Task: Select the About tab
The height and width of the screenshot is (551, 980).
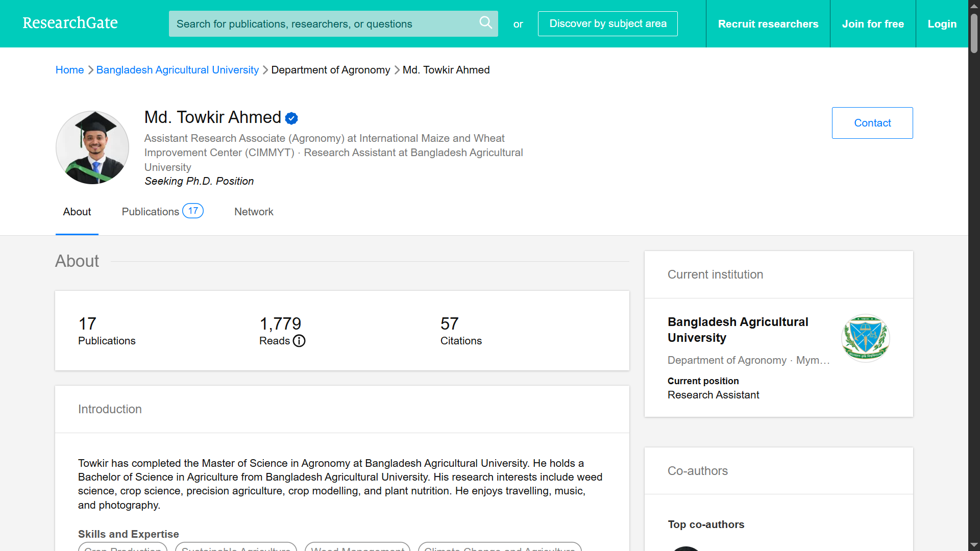Action: pyautogui.click(x=77, y=212)
